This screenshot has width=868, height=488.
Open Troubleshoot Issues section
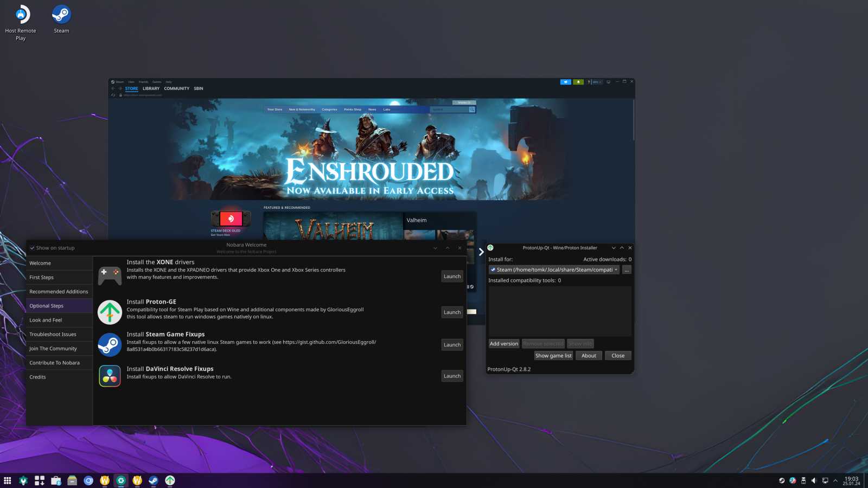pos(59,335)
